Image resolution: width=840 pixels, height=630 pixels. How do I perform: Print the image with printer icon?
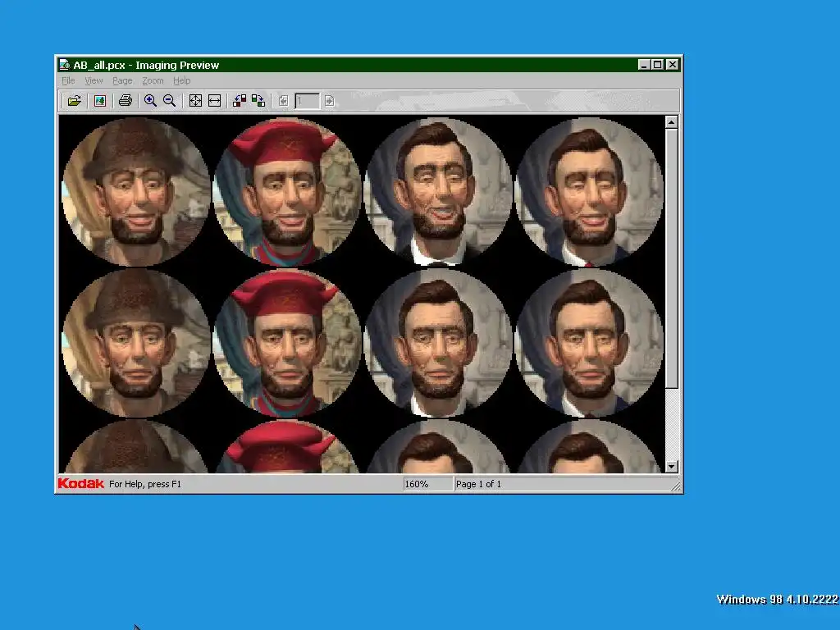[126, 101]
